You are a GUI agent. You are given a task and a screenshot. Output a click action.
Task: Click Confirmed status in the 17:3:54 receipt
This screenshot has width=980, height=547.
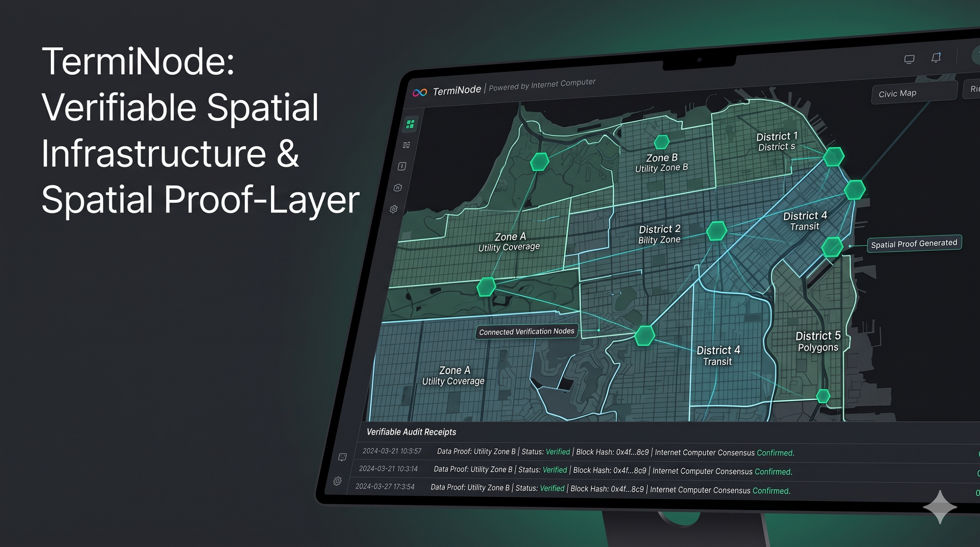[x=771, y=491]
